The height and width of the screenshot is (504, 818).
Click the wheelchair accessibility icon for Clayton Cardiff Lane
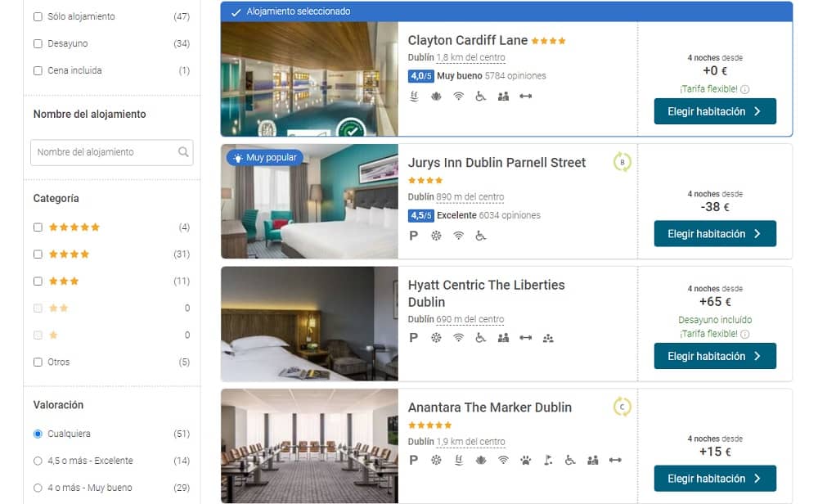[480, 96]
